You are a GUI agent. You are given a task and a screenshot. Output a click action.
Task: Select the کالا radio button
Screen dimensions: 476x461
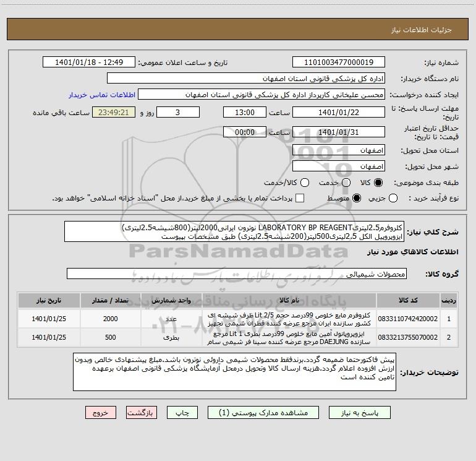pyautogui.click(x=378, y=183)
